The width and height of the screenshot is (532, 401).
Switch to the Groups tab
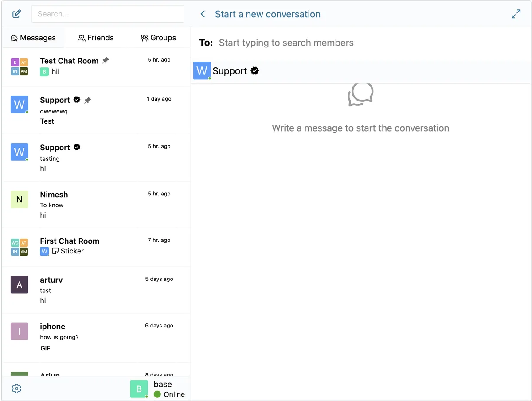tap(158, 38)
